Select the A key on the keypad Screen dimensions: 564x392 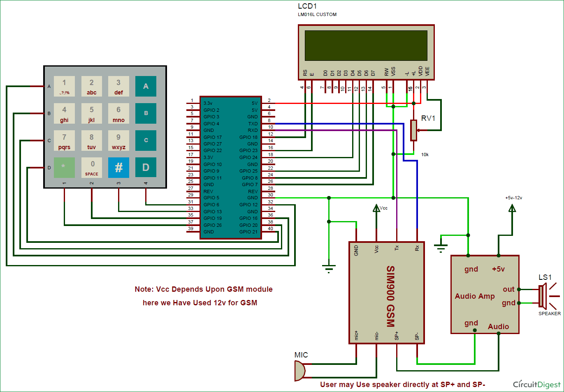pos(146,86)
